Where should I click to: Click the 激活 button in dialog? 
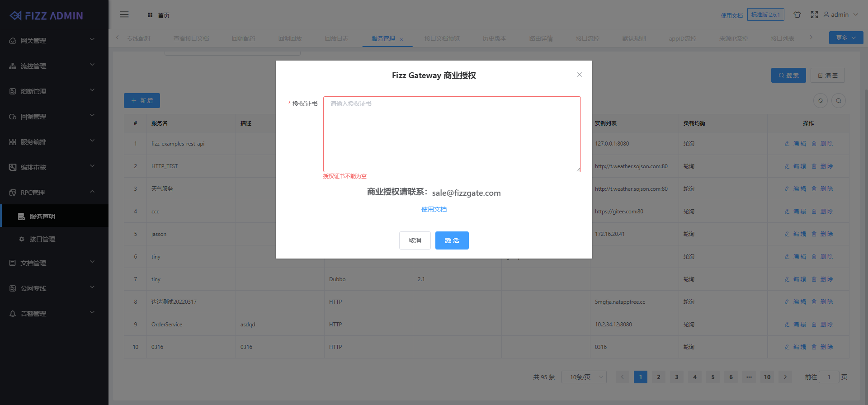tap(452, 240)
